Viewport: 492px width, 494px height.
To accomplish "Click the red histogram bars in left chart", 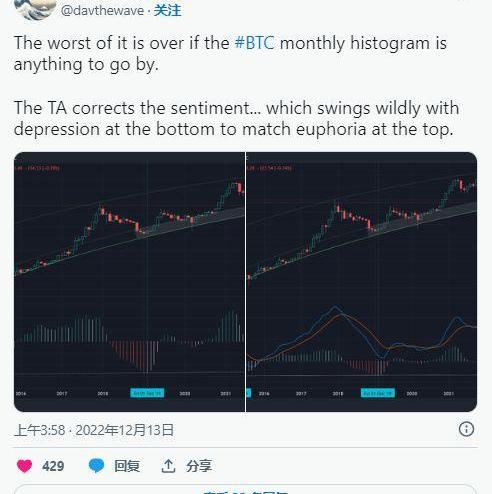I will point(135,356).
